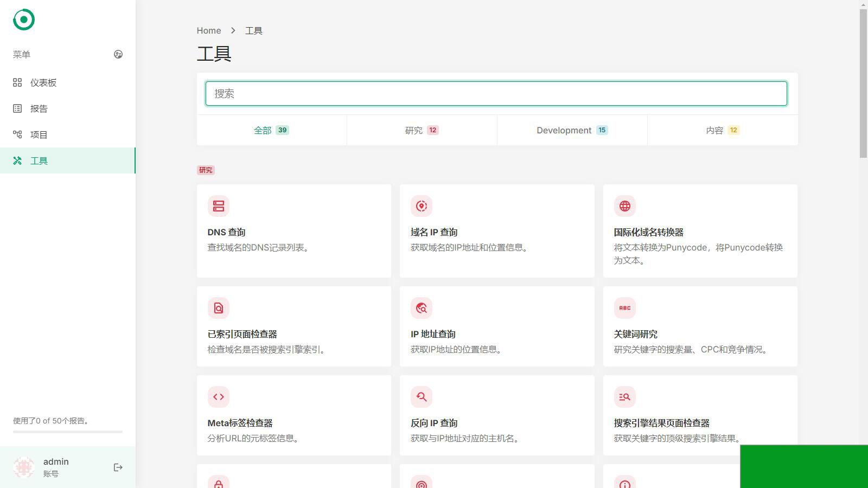Open the 国际化域名转换器 tool title
The height and width of the screenshot is (488, 868).
click(648, 232)
